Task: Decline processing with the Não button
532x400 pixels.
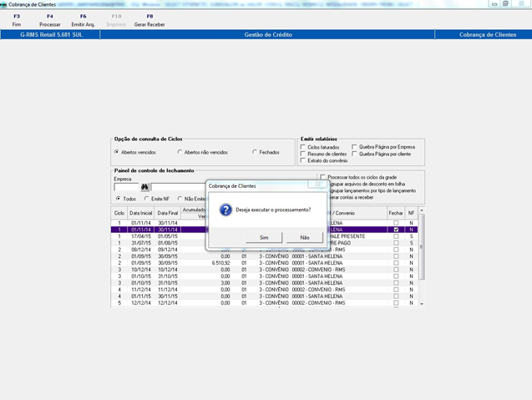Action: coord(305,237)
